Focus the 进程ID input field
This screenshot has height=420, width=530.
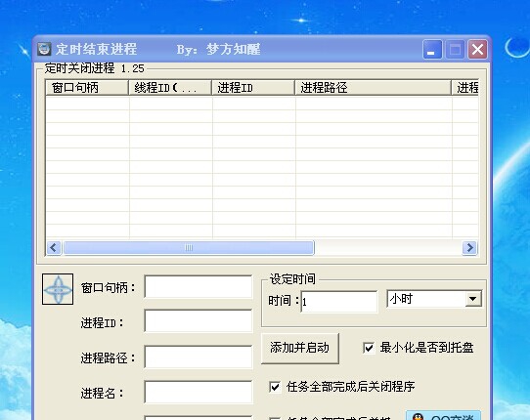[x=199, y=320]
